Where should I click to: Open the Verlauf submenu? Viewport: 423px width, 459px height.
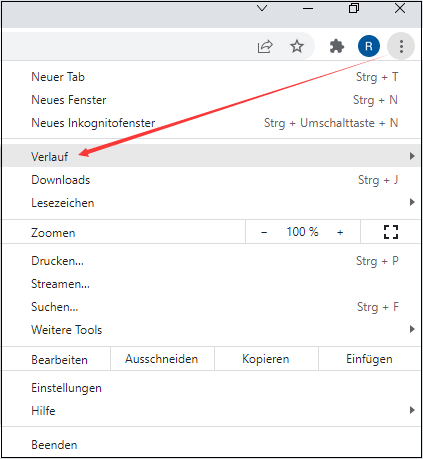click(x=211, y=156)
